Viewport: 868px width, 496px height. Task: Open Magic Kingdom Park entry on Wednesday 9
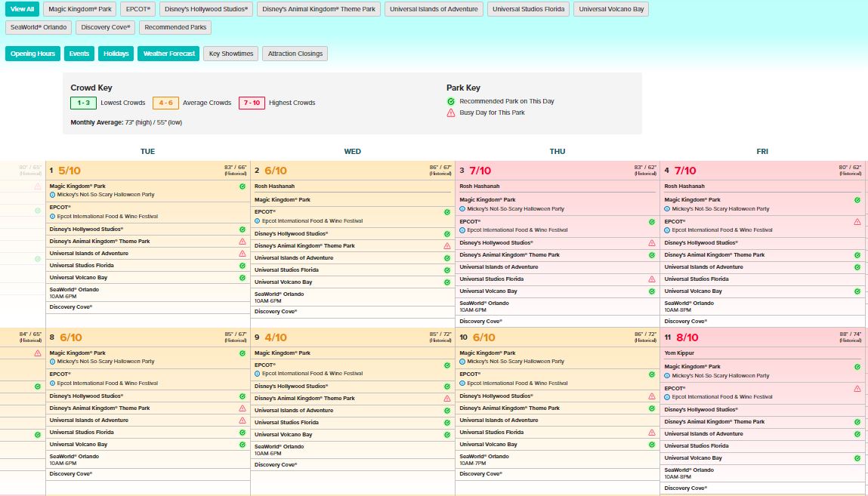pyautogui.click(x=283, y=353)
